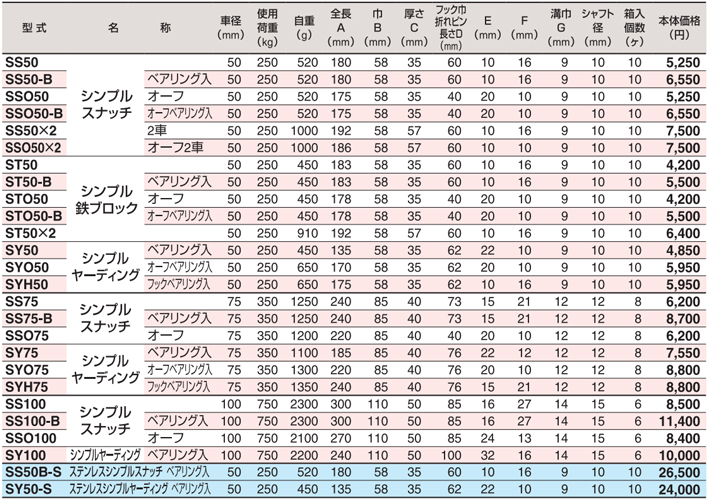
Task: Click the 溝巾G column header
Action: click(x=561, y=28)
